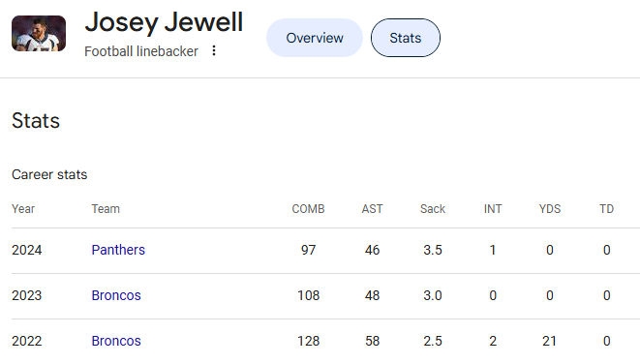Select the 2024 season row year
640x364 pixels.
click(26, 250)
